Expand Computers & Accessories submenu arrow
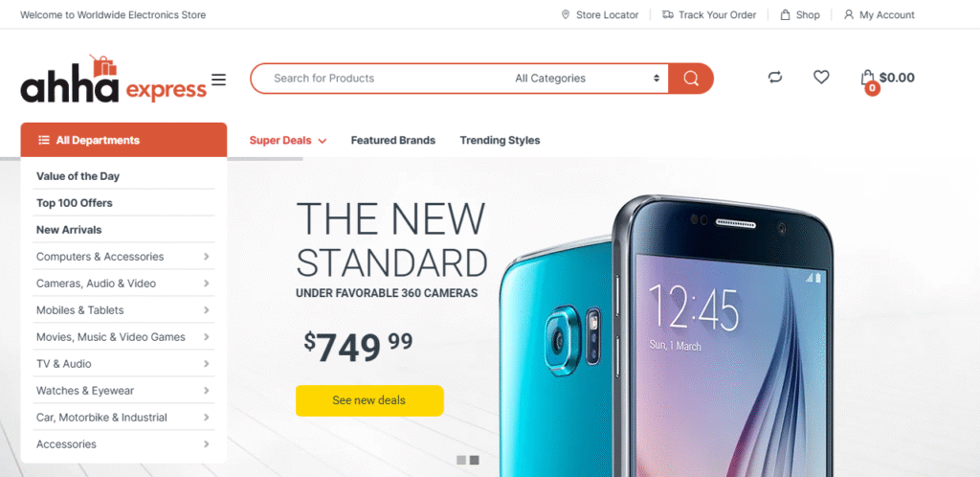980x477 pixels. tap(207, 257)
